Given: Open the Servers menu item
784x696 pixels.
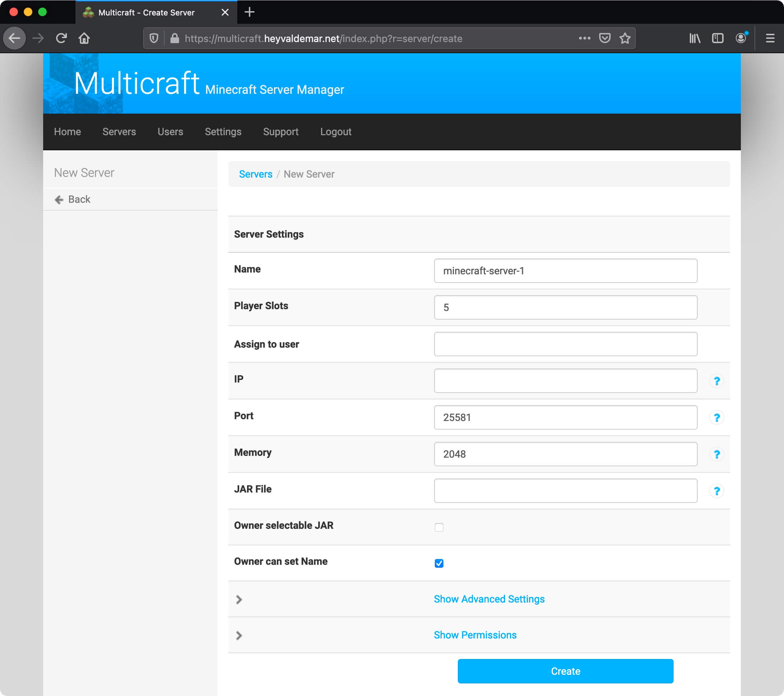Looking at the screenshot, I should click(x=120, y=132).
